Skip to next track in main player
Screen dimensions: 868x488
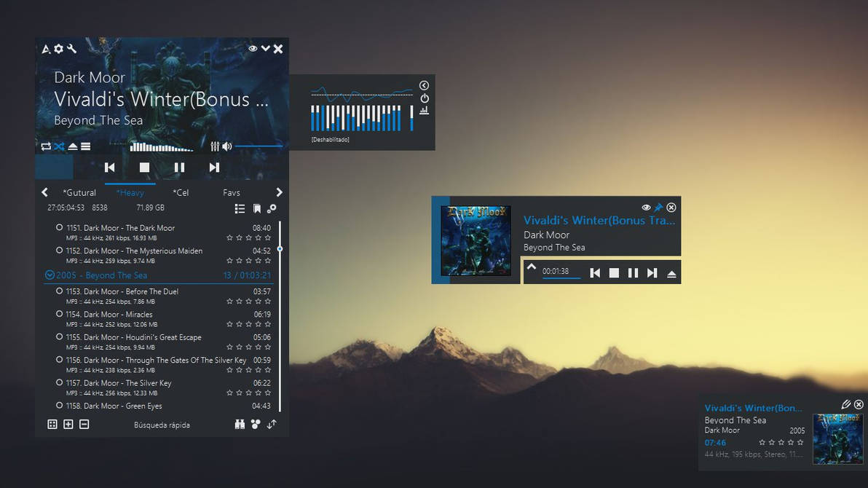click(x=214, y=168)
